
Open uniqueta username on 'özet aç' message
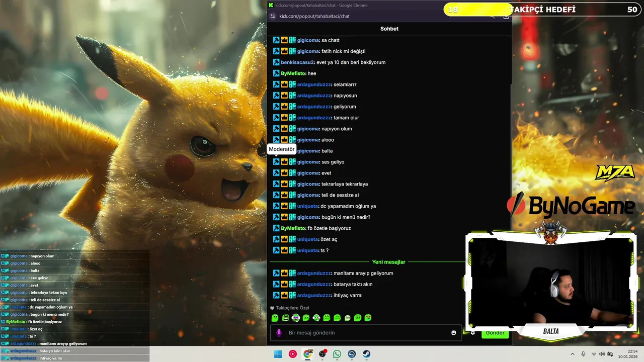coord(307,239)
